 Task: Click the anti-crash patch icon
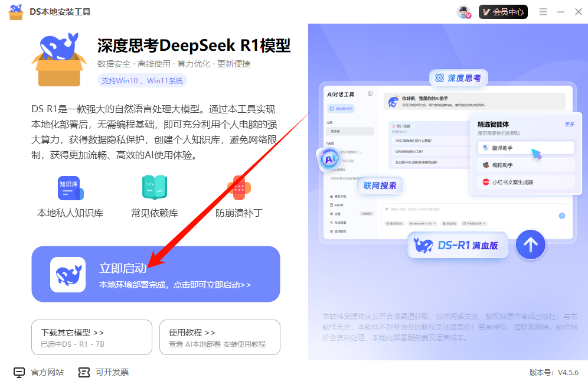pyautogui.click(x=239, y=188)
